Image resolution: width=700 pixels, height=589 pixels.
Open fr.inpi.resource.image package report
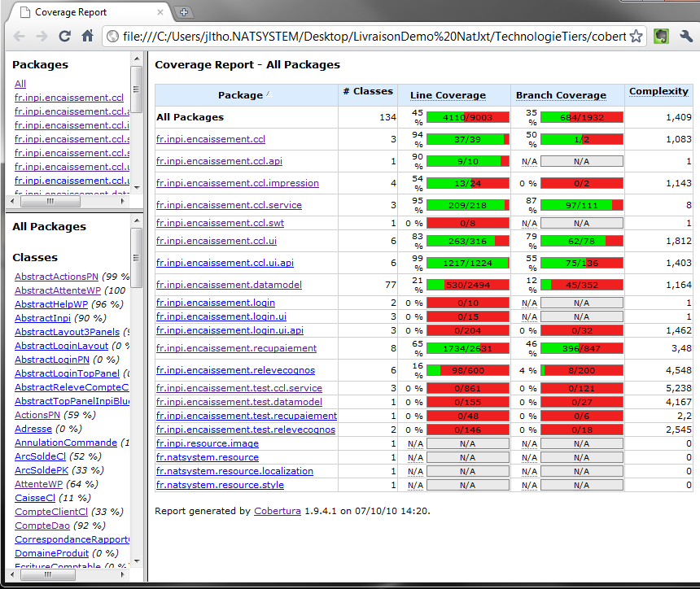tap(207, 443)
